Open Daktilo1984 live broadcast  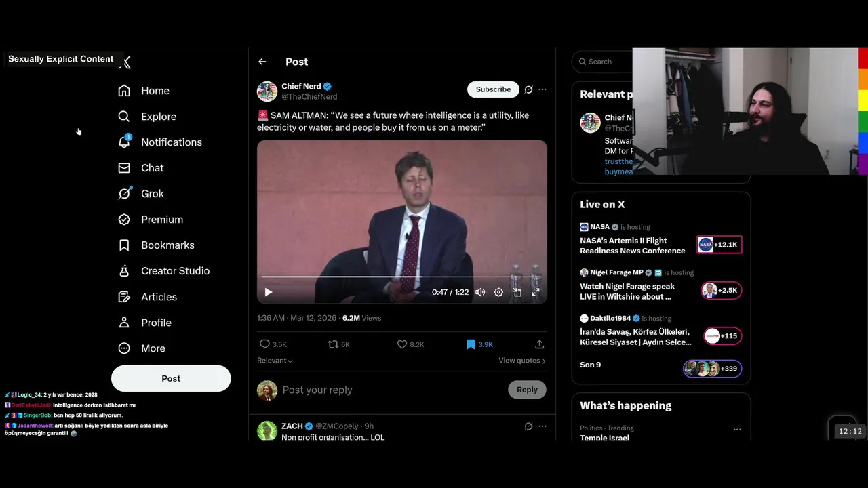635,337
